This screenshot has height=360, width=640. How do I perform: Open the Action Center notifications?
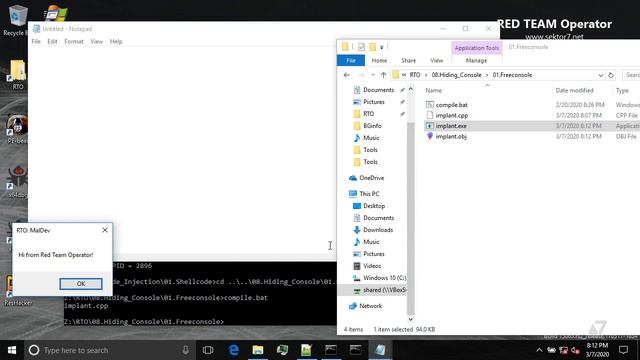pyautogui.click(x=623, y=350)
